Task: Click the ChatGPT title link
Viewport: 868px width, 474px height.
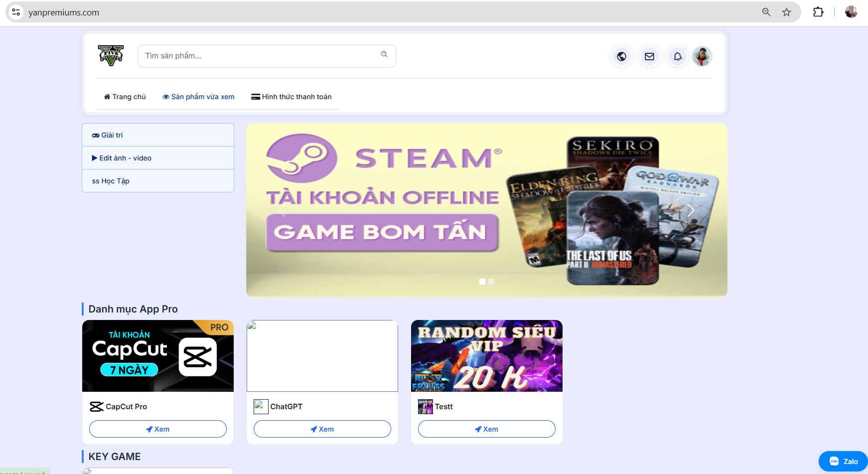Action: (287, 407)
